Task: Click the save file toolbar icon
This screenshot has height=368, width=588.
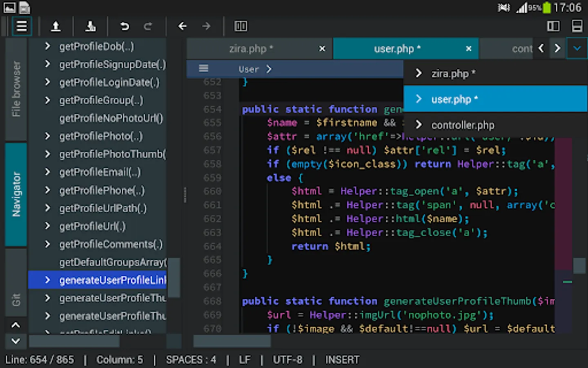Action: [x=90, y=27]
